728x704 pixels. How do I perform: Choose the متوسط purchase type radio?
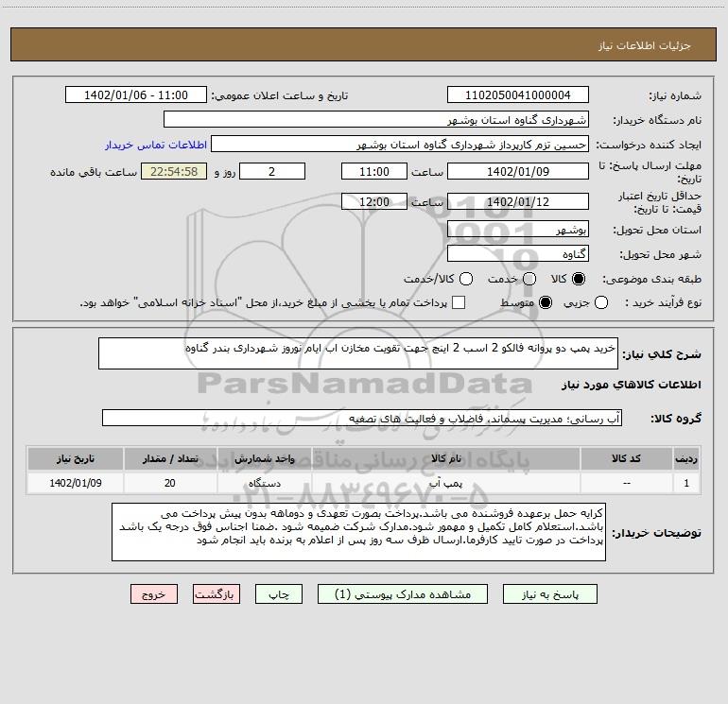pos(546,302)
